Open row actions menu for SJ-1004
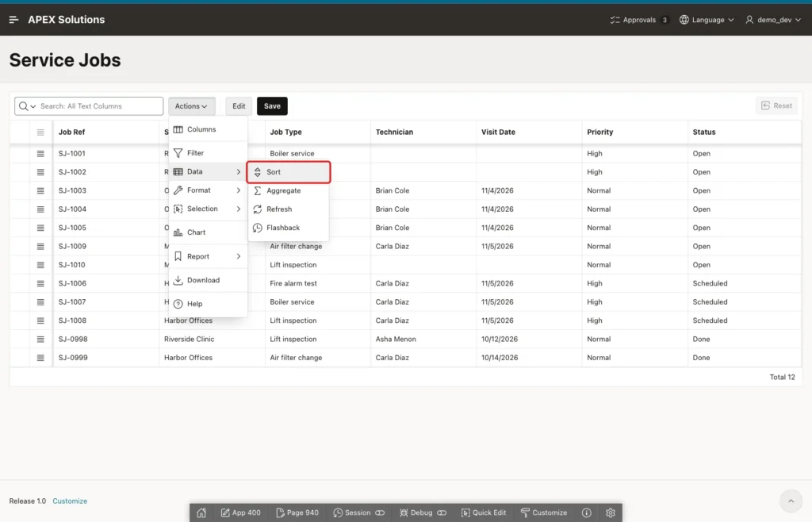 40,209
